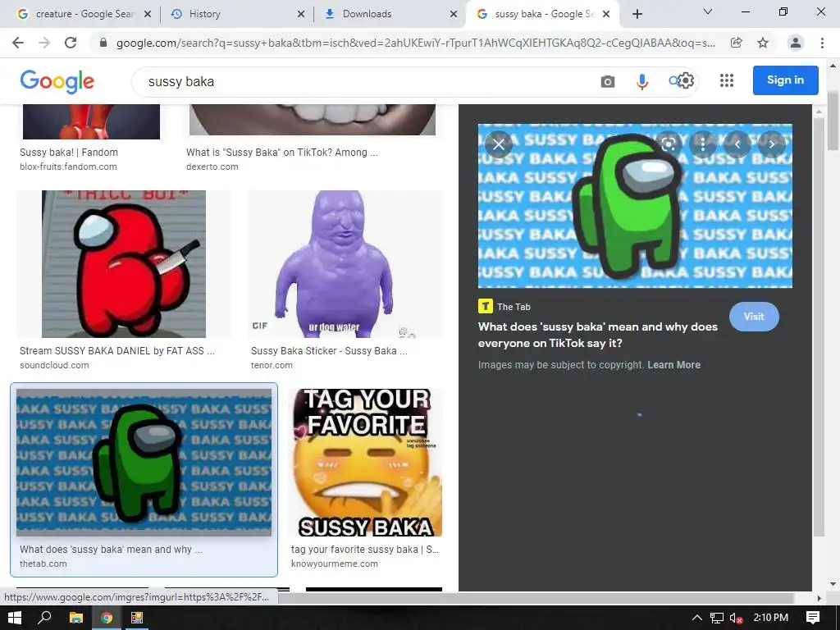
Task: Open the TAG YOUR FAVORITE emoji thumbnail
Action: pyautogui.click(x=365, y=463)
